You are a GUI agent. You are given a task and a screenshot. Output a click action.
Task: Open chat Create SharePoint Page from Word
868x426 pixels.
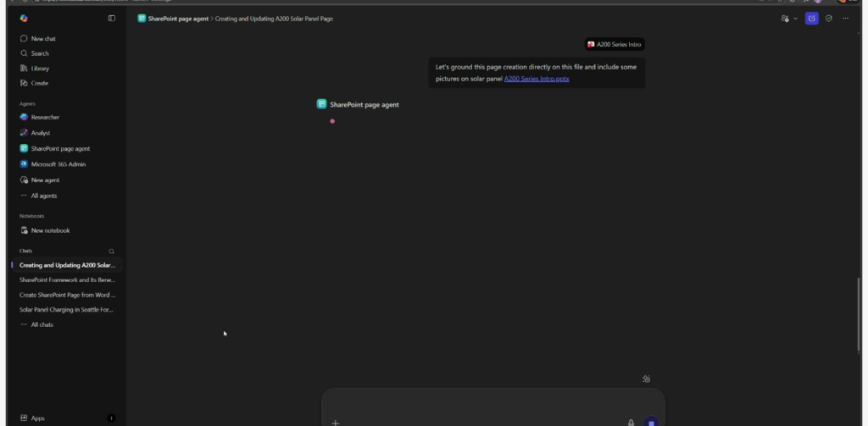point(67,295)
